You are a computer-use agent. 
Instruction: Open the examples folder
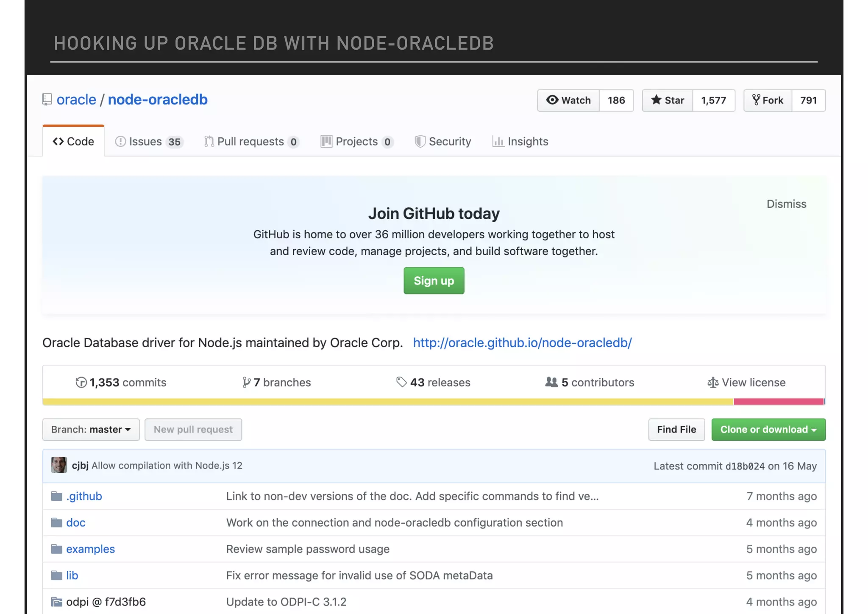[90, 549]
